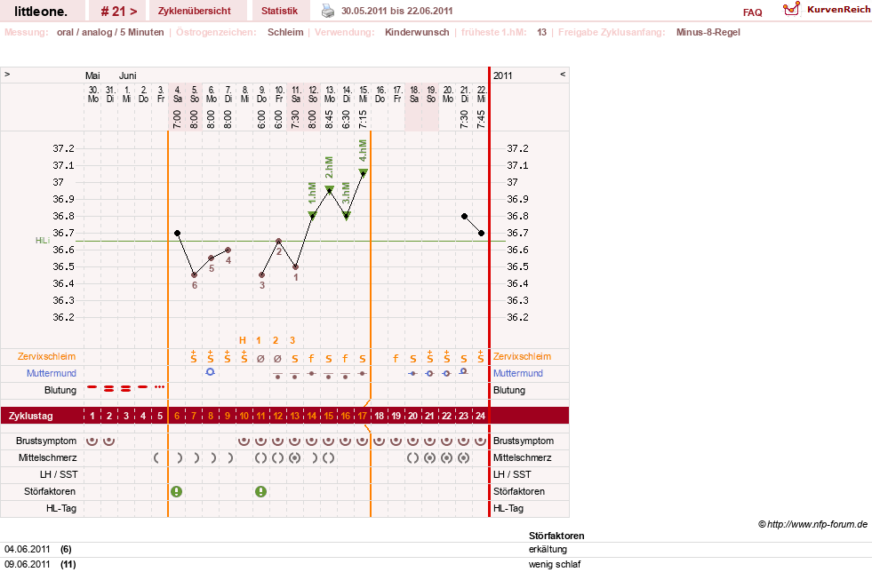Click the right arrow beside 2011
The image size is (872, 588).
point(563,74)
